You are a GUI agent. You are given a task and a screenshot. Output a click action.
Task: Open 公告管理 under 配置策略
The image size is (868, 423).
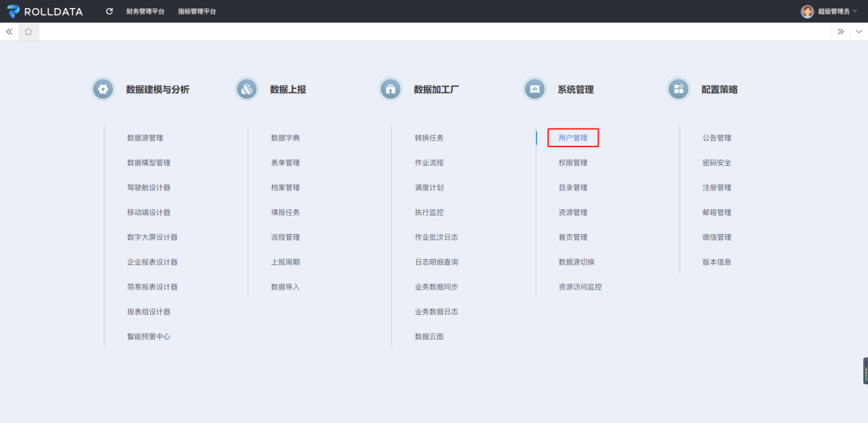(717, 138)
